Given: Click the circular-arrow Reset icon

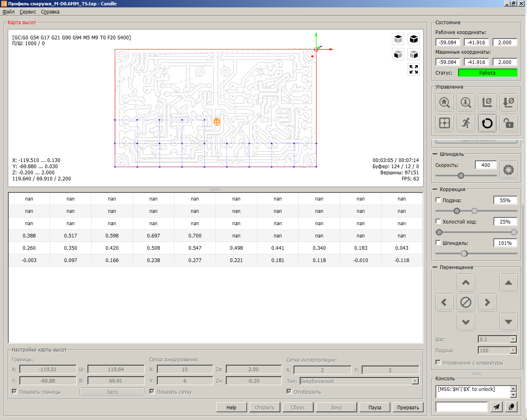Looking at the screenshot, I should pyautogui.click(x=487, y=123).
